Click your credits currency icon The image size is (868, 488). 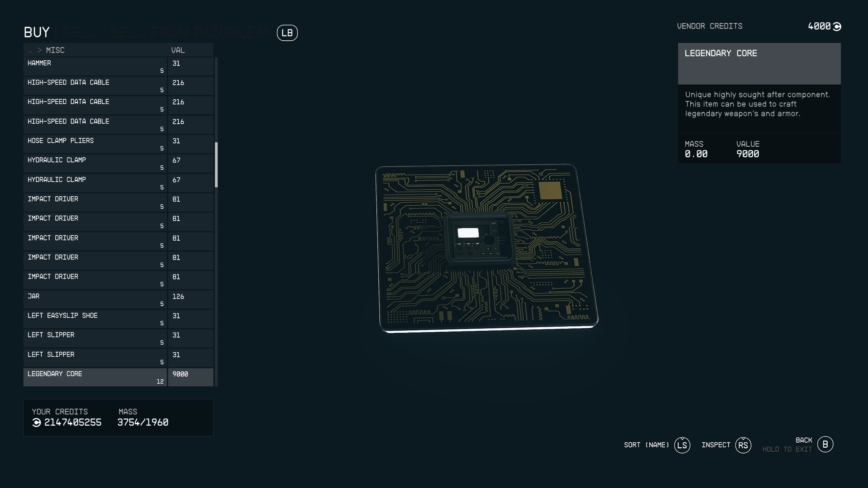coord(37,423)
